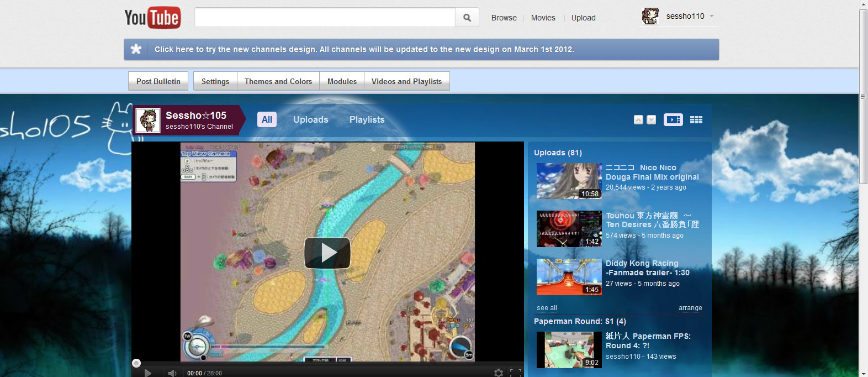Switch to Uploads filter tab
This screenshot has height=377, width=868.
311,119
